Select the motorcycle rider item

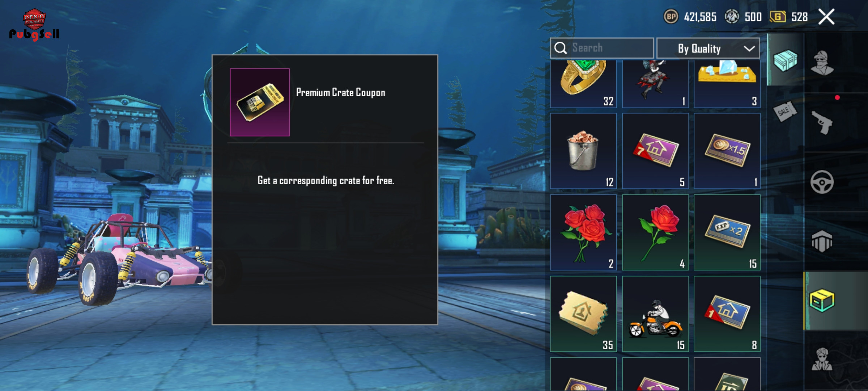pyautogui.click(x=655, y=314)
